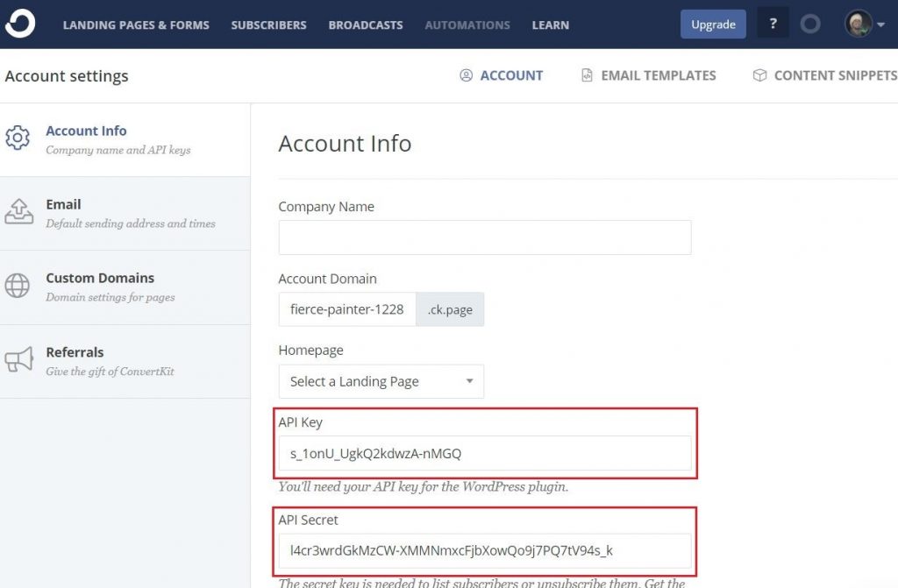Open Email settings in sidebar
Image resolution: width=898 pixels, height=588 pixels.
[x=125, y=214]
